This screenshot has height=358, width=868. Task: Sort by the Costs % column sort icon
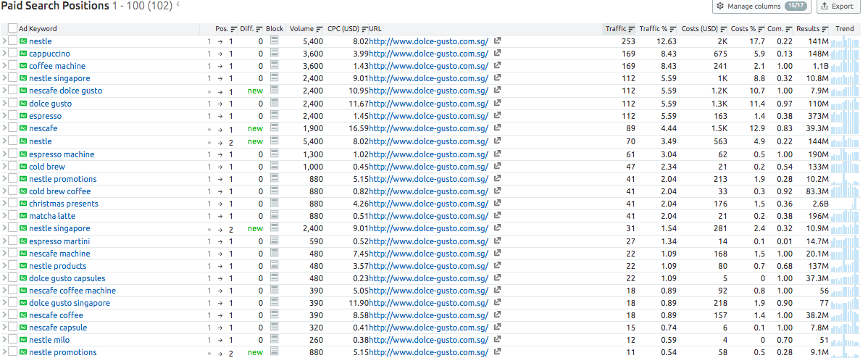click(x=761, y=29)
